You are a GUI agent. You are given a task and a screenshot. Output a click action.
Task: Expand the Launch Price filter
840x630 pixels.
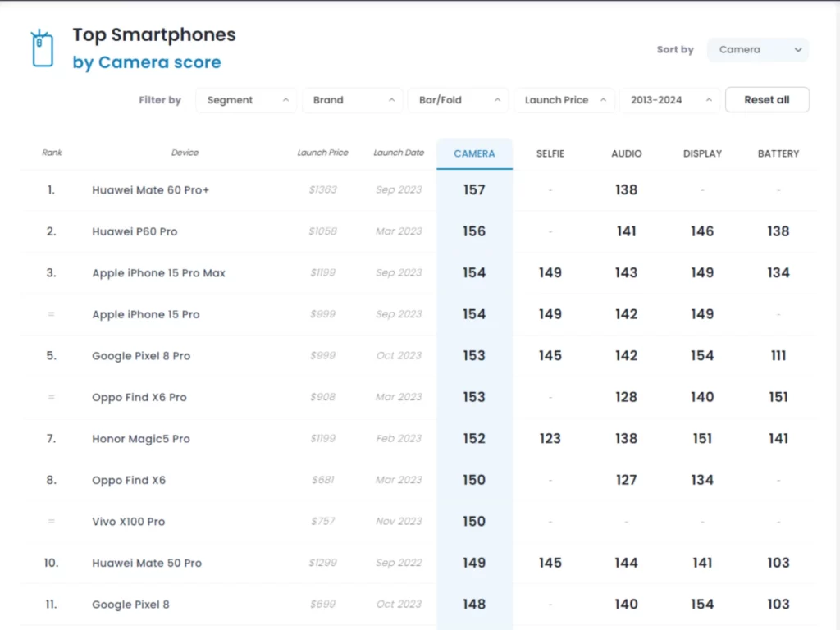[x=564, y=100]
